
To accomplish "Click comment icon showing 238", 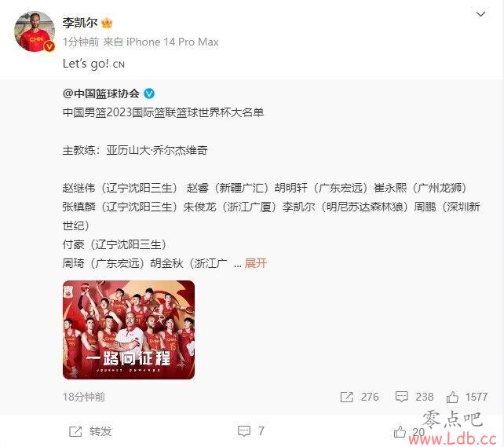I will click(x=401, y=397).
